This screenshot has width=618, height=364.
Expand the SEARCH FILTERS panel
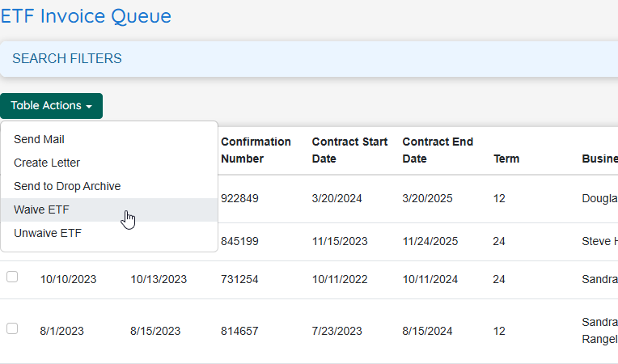click(309, 59)
